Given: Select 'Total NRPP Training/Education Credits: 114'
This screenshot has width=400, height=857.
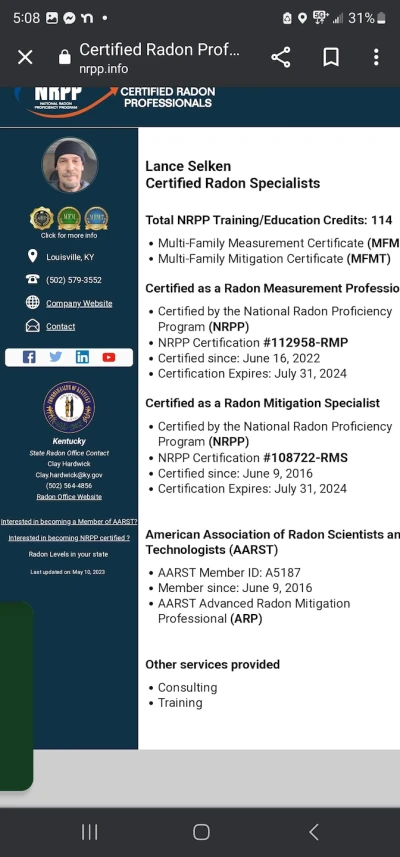Looking at the screenshot, I should pyautogui.click(x=269, y=220).
